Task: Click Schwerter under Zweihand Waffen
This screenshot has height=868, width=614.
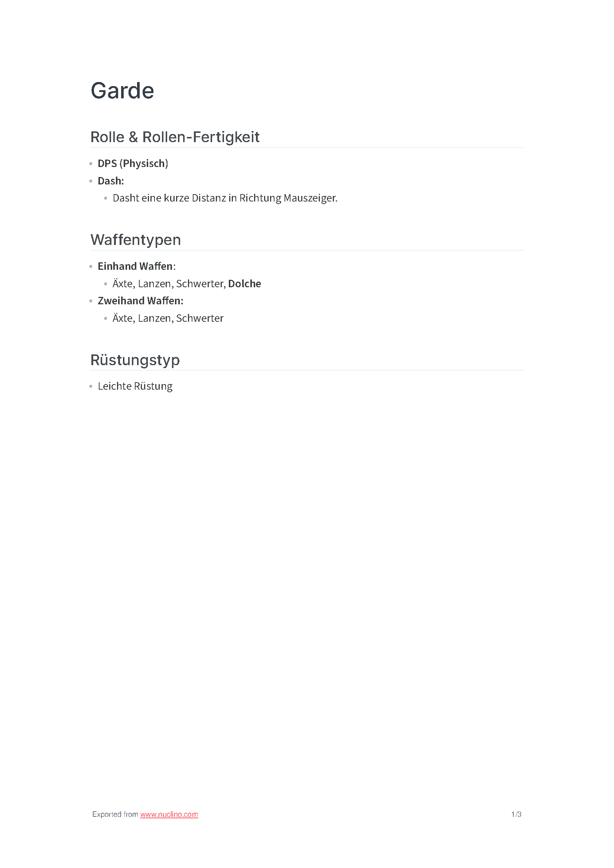Action: coord(200,318)
